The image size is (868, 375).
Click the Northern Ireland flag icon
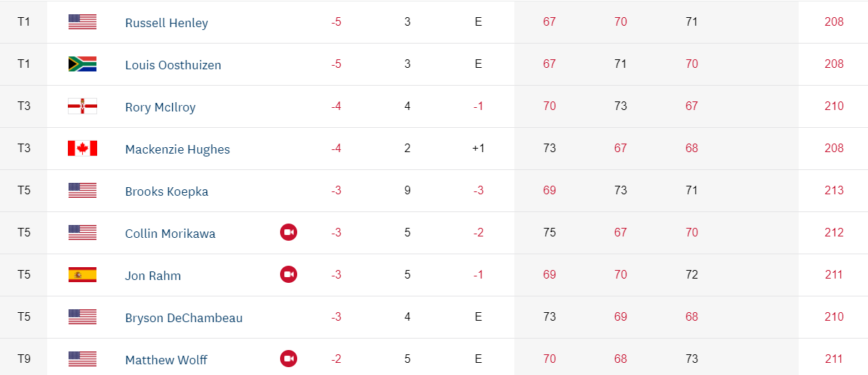point(82,106)
